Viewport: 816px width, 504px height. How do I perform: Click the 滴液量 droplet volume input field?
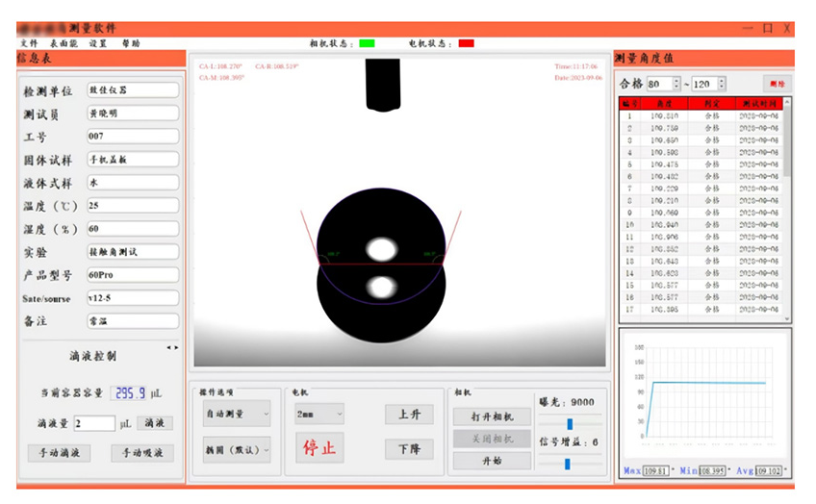pyautogui.click(x=94, y=423)
